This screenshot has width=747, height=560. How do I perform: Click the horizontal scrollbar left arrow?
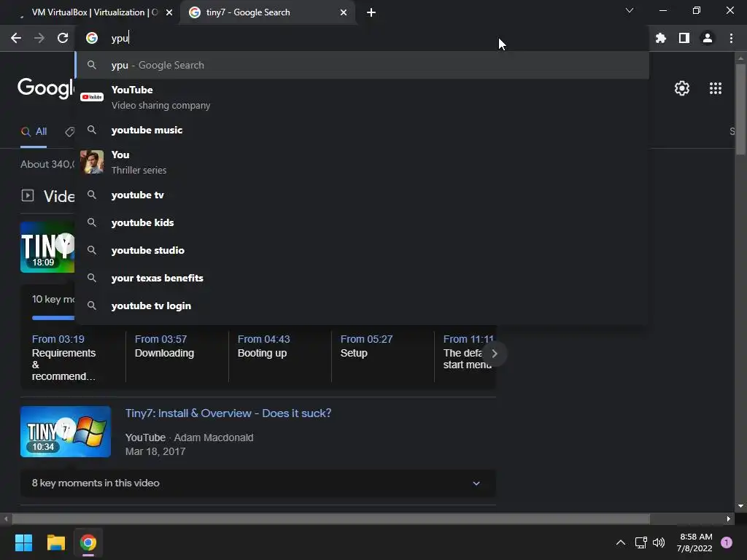[6, 518]
